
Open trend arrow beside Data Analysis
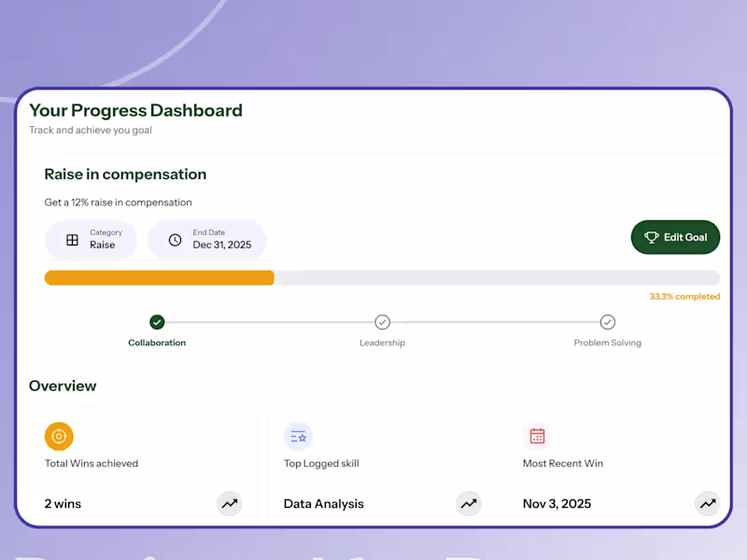click(x=469, y=503)
